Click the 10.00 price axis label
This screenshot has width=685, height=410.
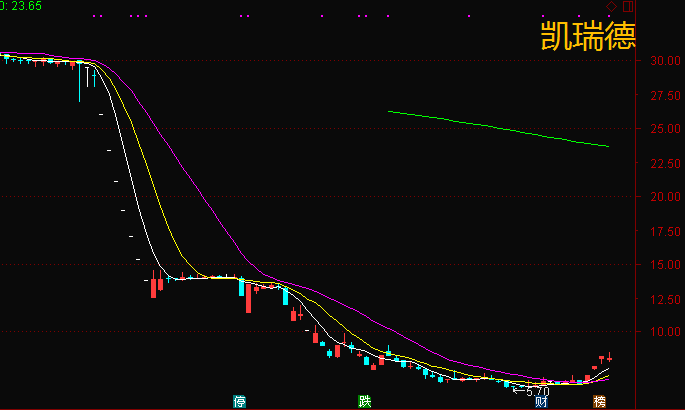click(x=661, y=332)
